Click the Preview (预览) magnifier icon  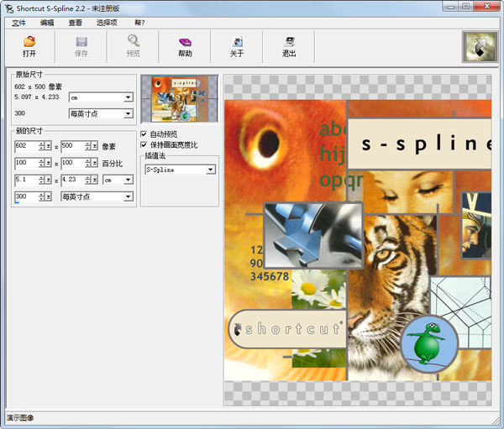pyautogui.click(x=134, y=41)
